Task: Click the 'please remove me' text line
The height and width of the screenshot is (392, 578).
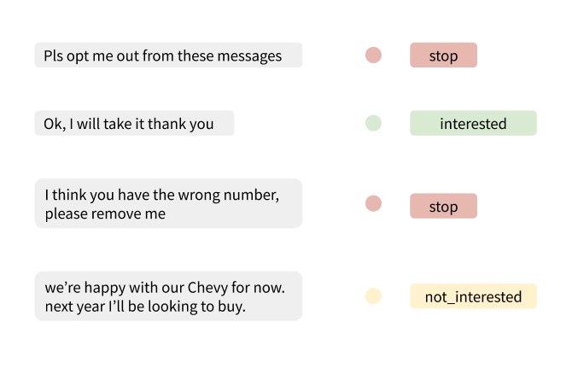Action: point(105,214)
